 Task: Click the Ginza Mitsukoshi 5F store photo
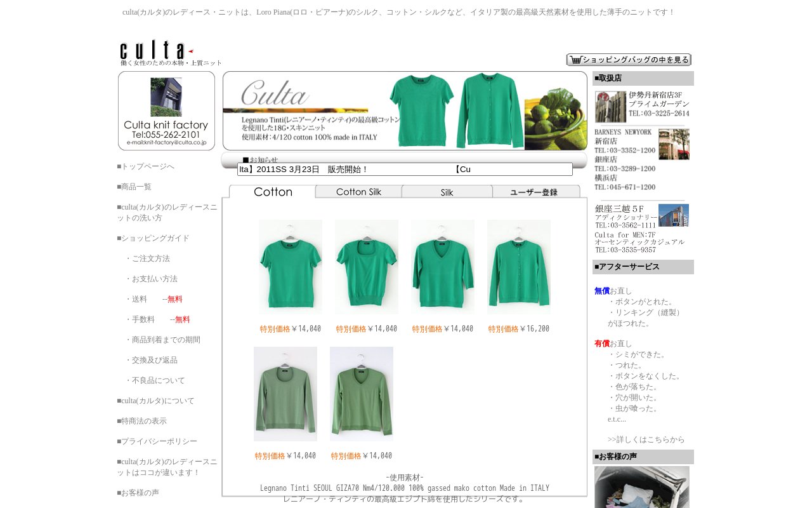[674, 215]
